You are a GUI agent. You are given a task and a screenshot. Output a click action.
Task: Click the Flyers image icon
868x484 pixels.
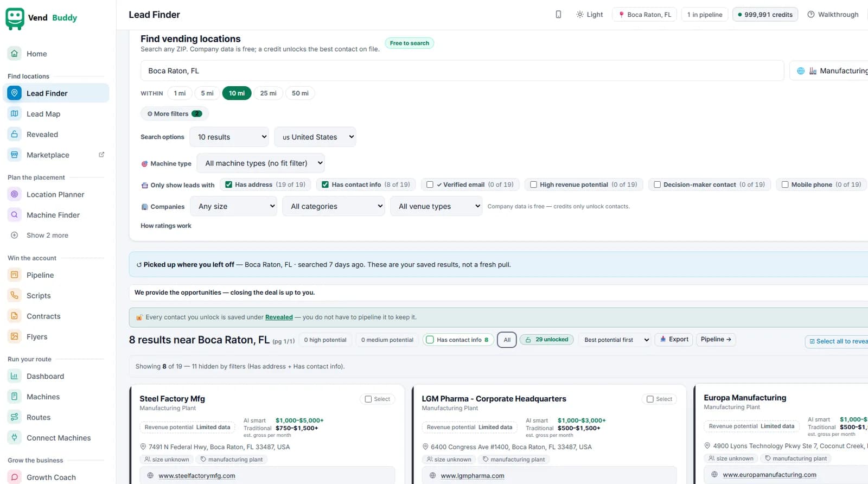point(15,336)
